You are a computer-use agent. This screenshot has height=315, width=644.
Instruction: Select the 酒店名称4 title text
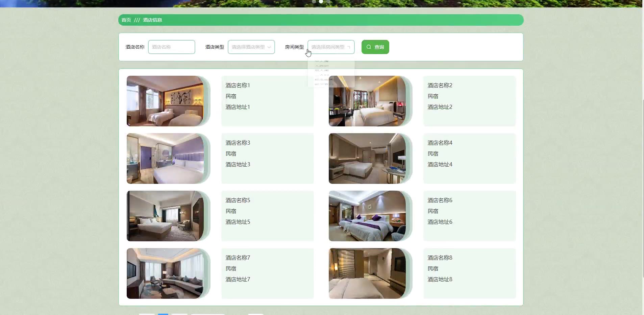tap(440, 143)
